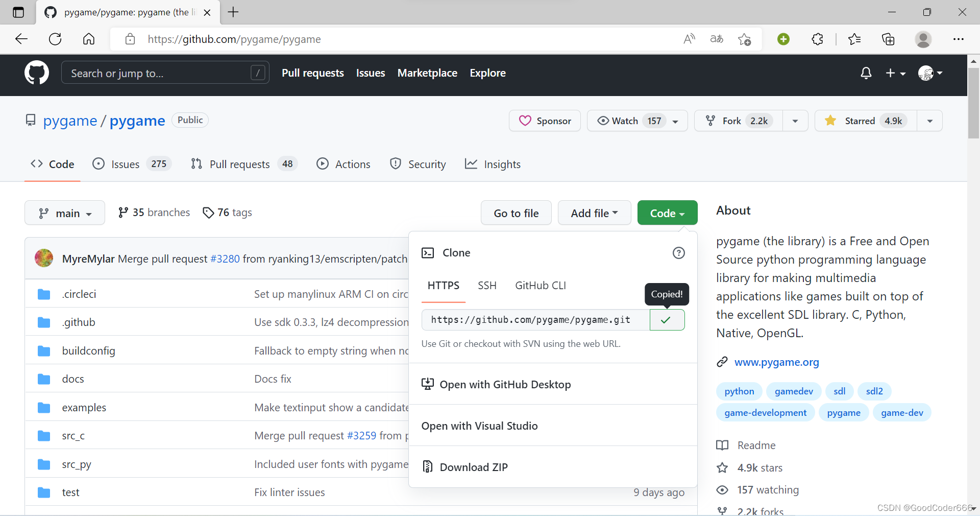Click the Fork button
This screenshot has height=516, width=980.
(x=739, y=121)
